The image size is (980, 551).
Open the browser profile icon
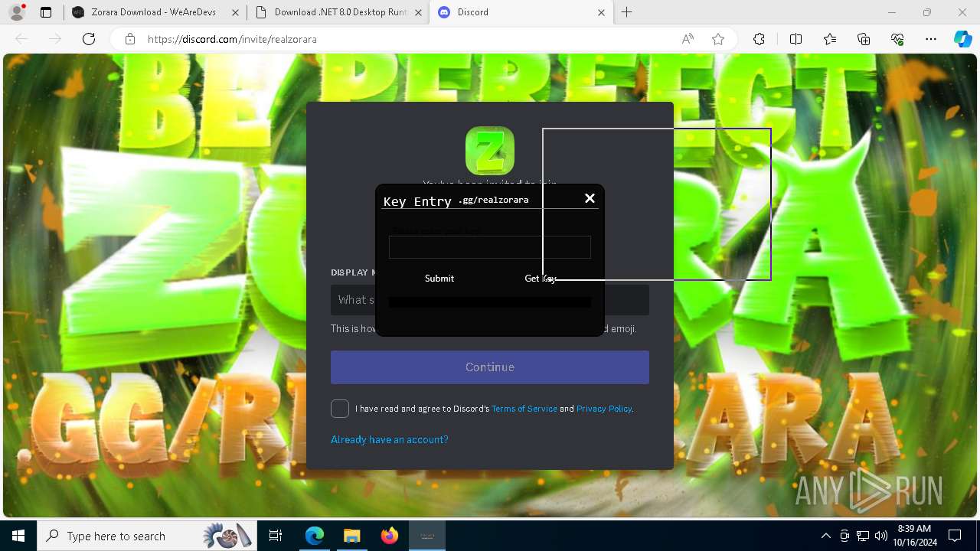(17, 12)
